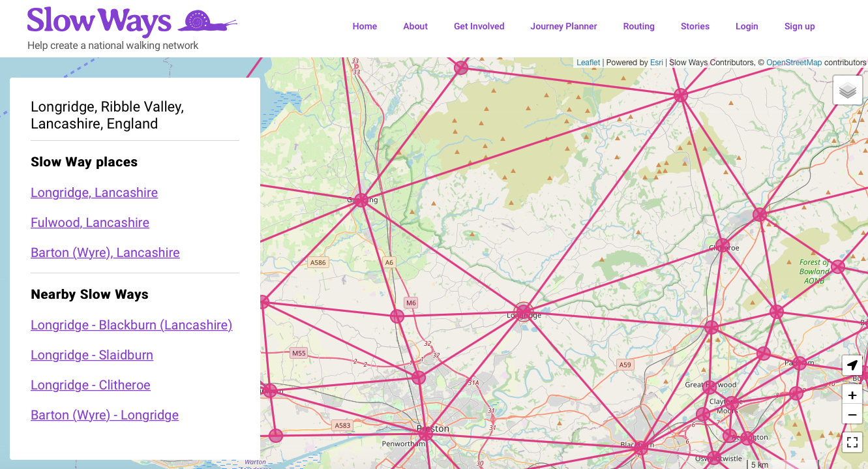Open the map layers control
The image size is (868, 469).
tap(848, 90)
